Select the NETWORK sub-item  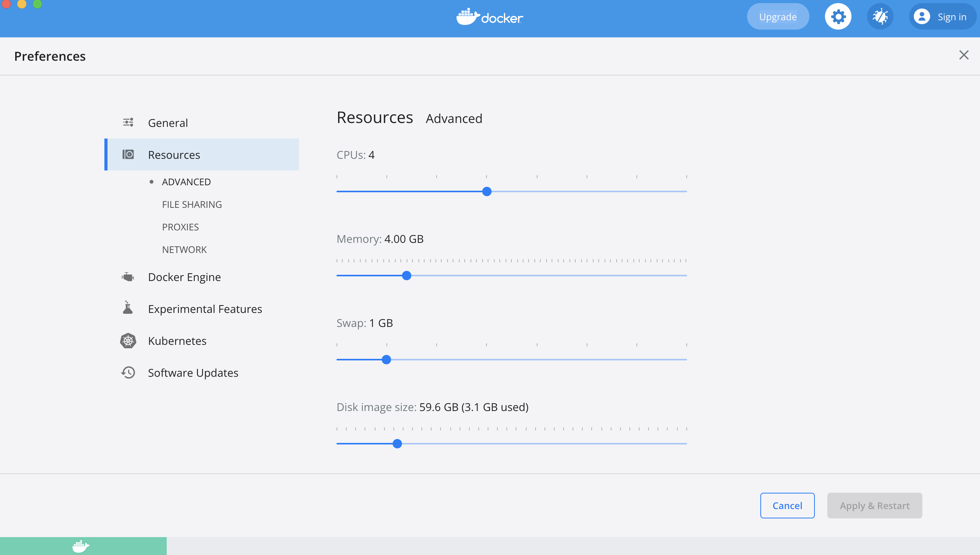[184, 249]
